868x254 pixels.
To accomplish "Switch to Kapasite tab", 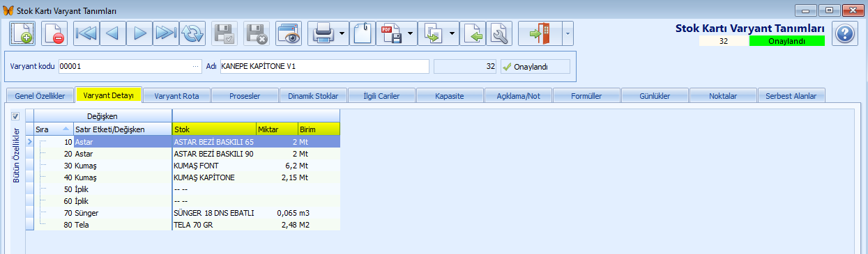I will (x=450, y=95).
